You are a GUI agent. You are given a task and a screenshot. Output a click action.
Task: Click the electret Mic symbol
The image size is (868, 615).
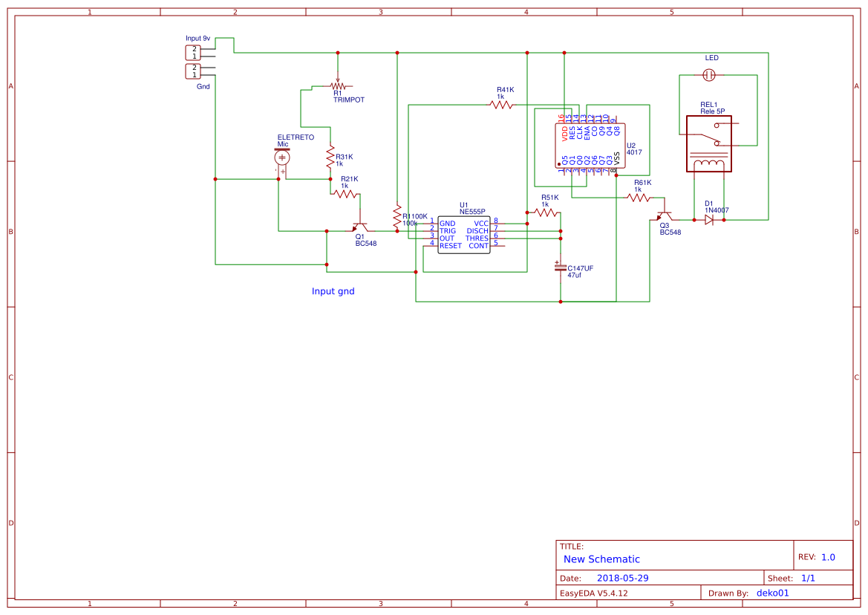(x=282, y=157)
